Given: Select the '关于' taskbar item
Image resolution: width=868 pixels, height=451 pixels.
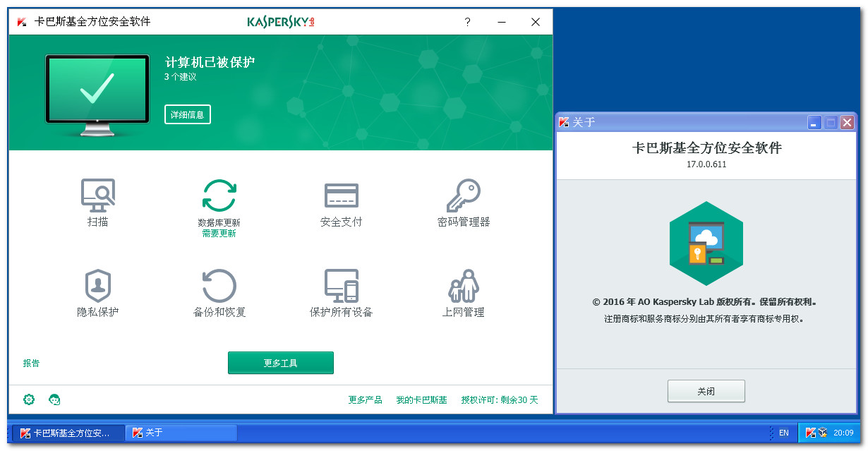Looking at the screenshot, I should tap(181, 433).
